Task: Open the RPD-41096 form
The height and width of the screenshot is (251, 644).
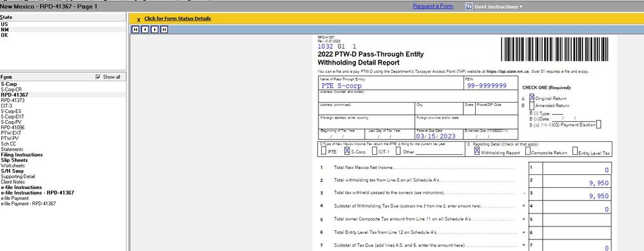Action: pyautogui.click(x=63, y=127)
